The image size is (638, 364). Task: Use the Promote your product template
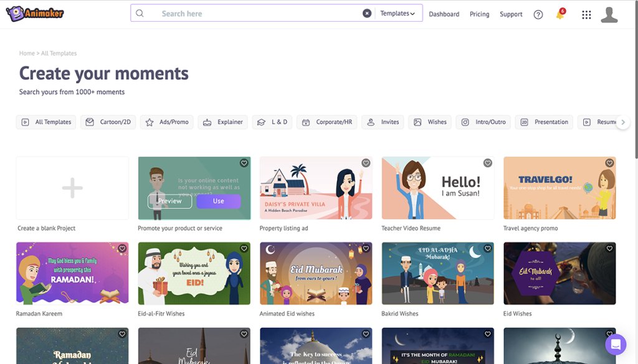219,201
